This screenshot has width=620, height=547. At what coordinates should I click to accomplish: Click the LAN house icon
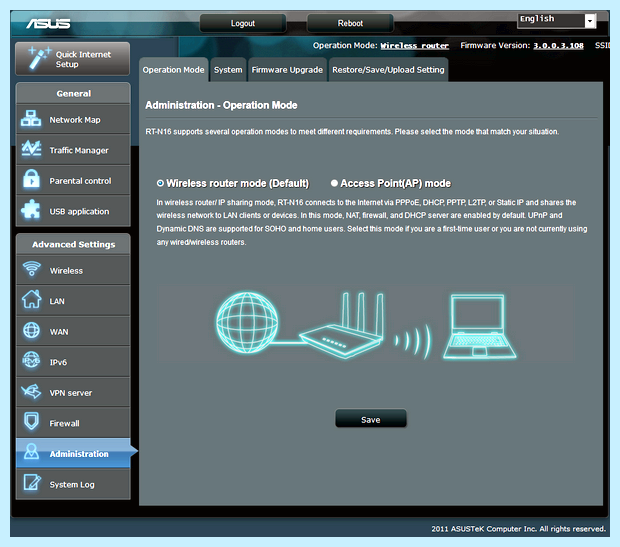point(31,299)
